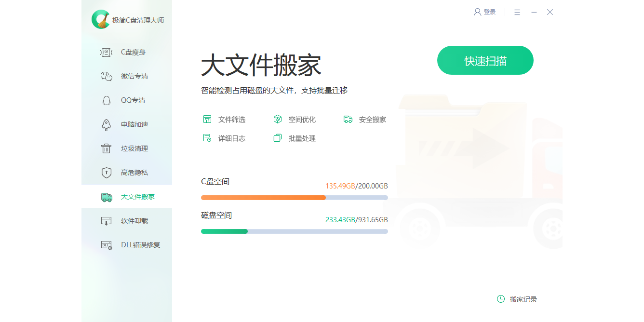Click the C盘瘦身 sidebar icon
The height and width of the screenshot is (322, 644).
[x=107, y=52]
